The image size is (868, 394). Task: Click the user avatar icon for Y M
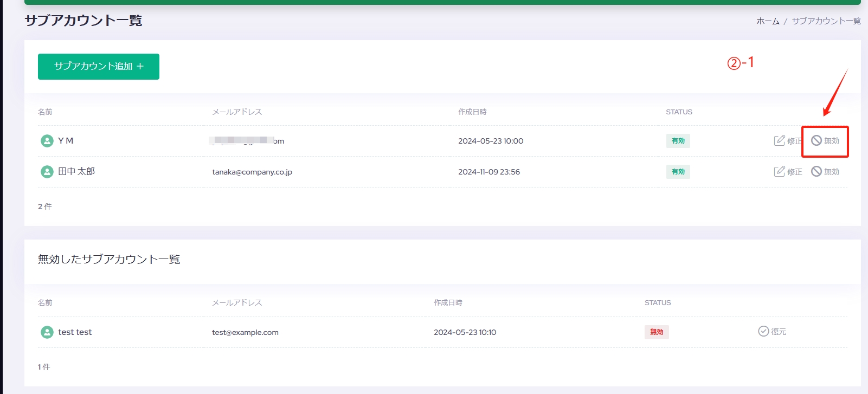coord(47,141)
